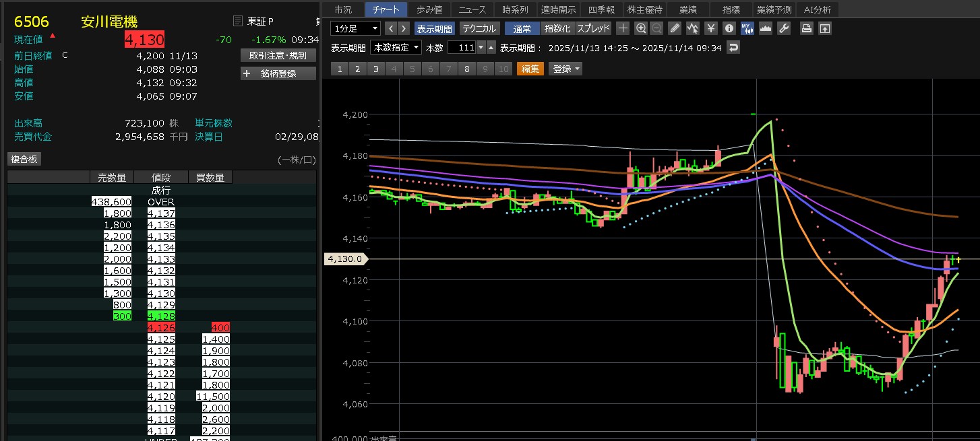Click the crosshair cursor icon

pyautogui.click(x=623, y=28)
